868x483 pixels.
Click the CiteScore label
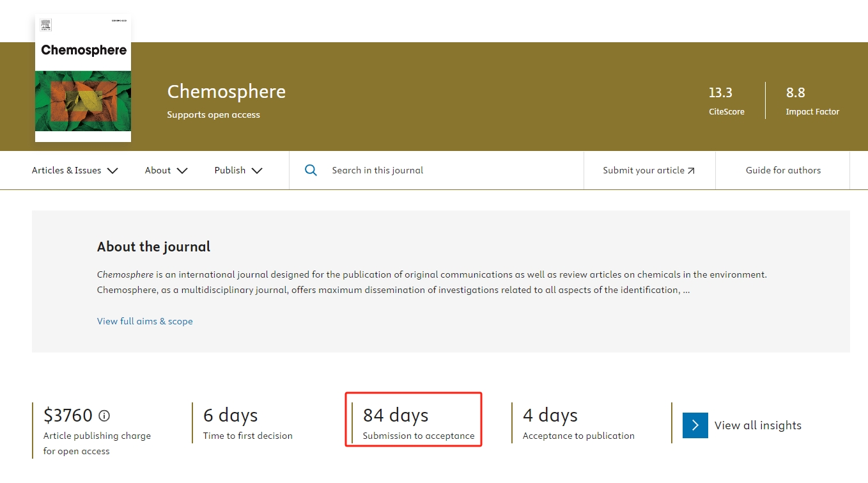point(727,111)
